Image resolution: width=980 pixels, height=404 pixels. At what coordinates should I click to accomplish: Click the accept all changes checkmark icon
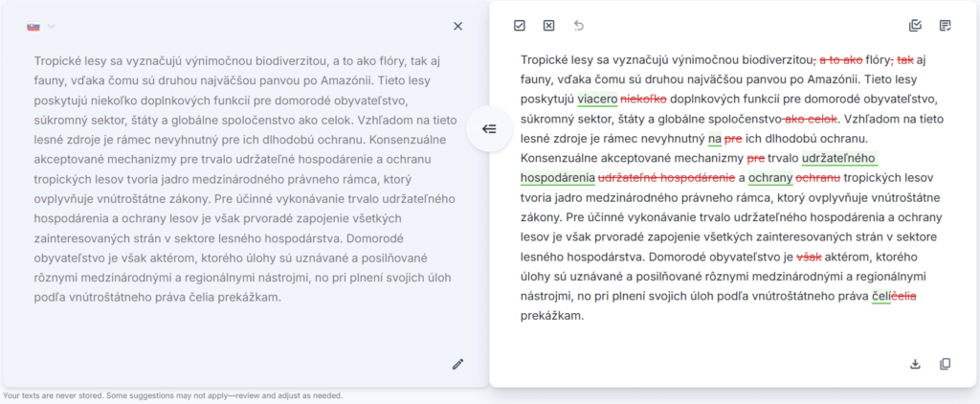coord(519,26)
